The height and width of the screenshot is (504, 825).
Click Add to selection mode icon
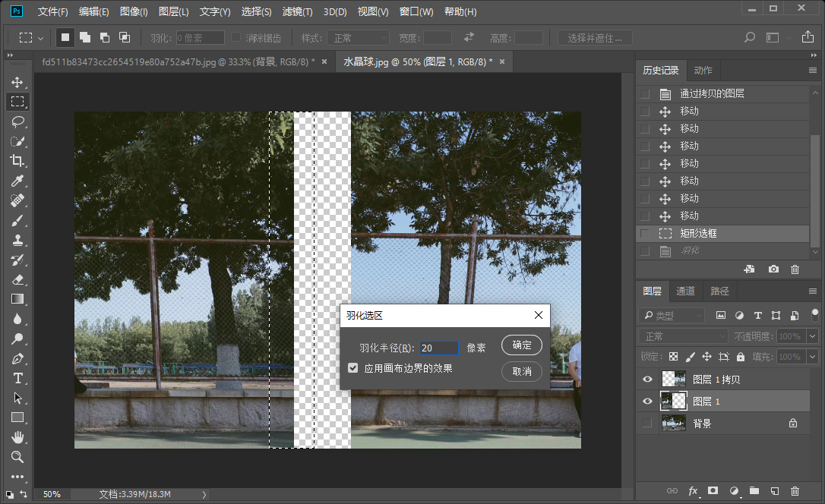pyautogui.click(x=85, y=37)
